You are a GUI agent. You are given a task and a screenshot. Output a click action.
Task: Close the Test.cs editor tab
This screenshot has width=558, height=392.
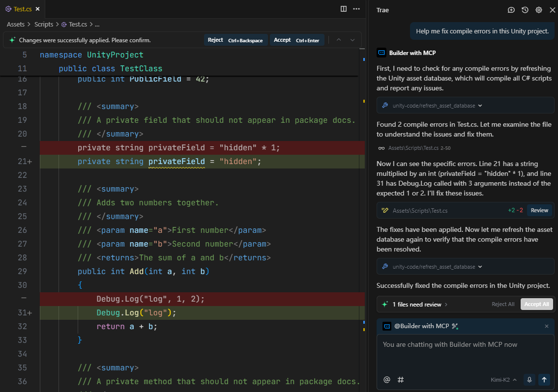tap(38, 9)
